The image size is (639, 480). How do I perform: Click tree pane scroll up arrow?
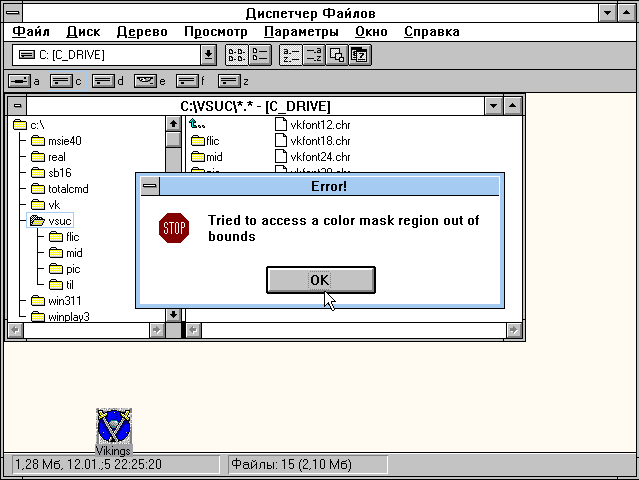(x=173, y=123)
